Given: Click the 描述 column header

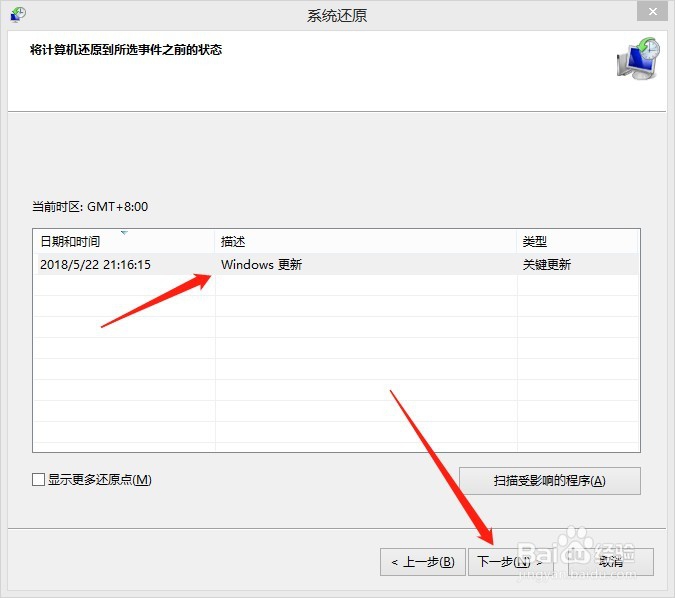Looking at the screenshot, I should 365,241.
